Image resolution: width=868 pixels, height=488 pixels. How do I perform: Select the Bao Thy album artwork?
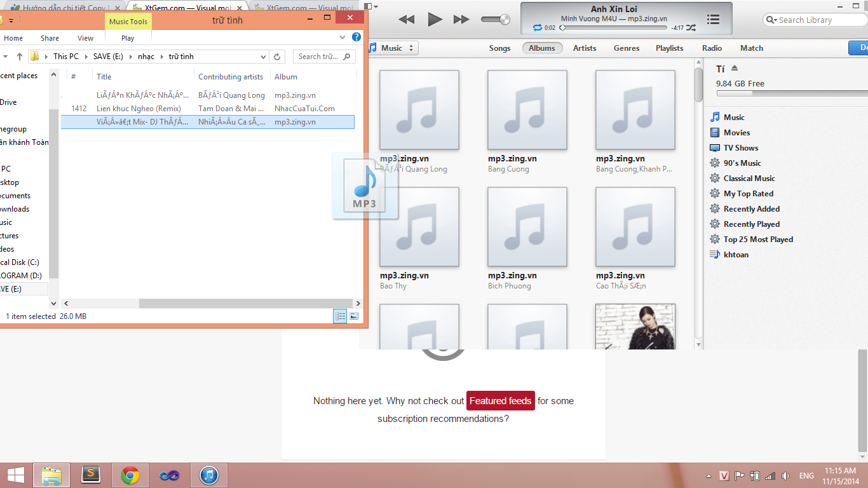click(x=419, y=226)
